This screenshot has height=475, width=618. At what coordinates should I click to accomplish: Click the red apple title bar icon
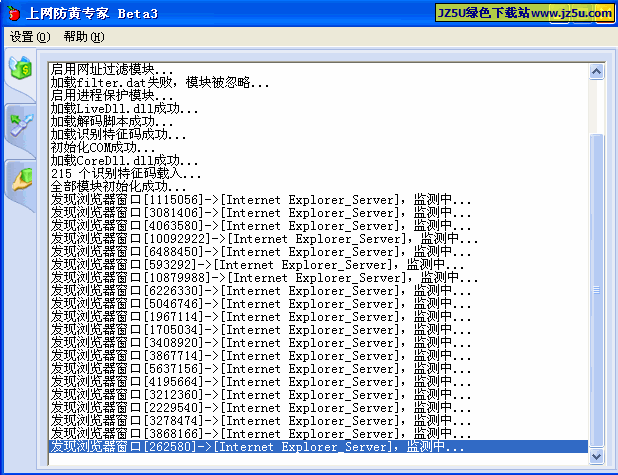click(x=14, y=13)
